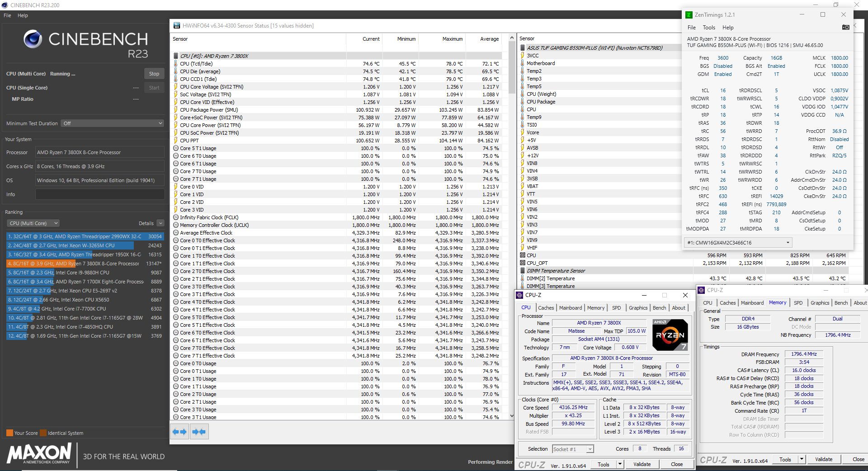This screenshot has height=471, width=868.
Task: Open the Cinebench Help menu
Action: tap(23, 15)
